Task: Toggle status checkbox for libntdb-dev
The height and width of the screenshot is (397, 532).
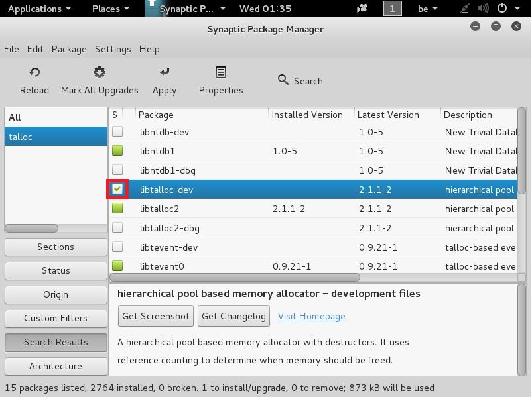Action: (117, 131)
